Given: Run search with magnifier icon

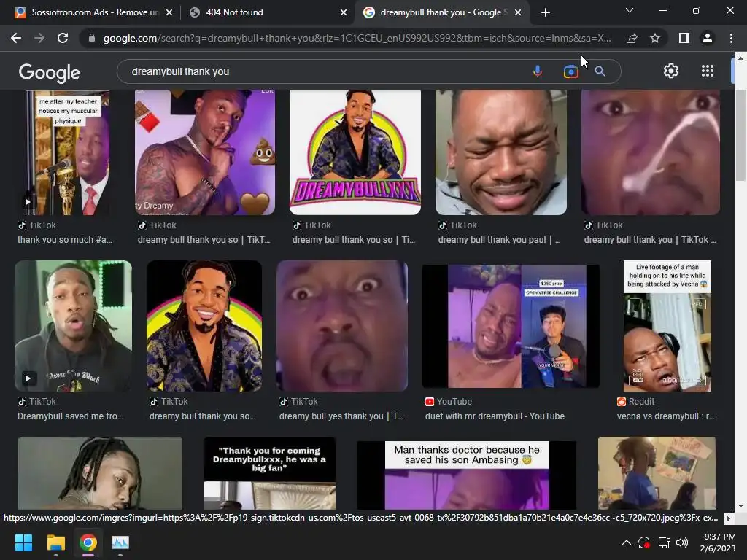Looking at the screenshot, I should (600, 71).
